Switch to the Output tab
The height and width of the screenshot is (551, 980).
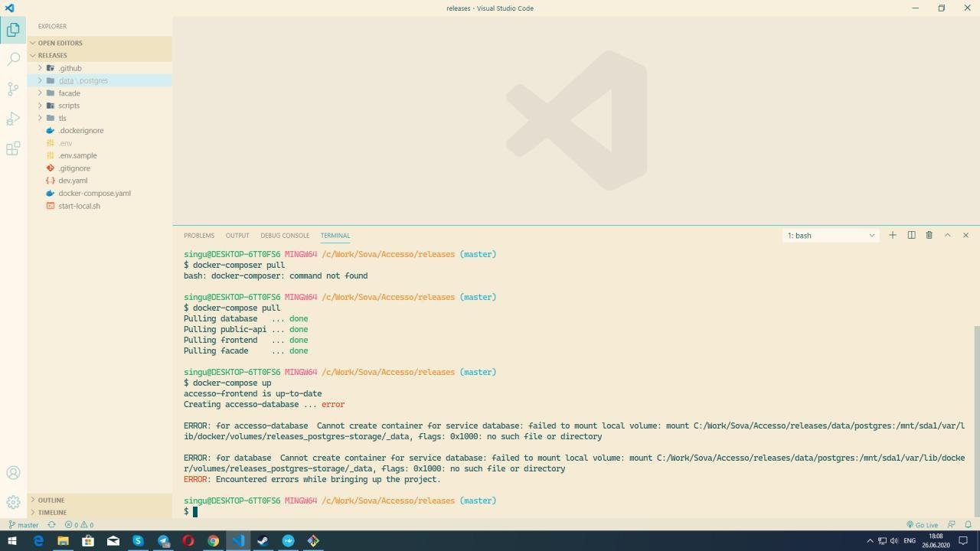click(x=237, y=236)
